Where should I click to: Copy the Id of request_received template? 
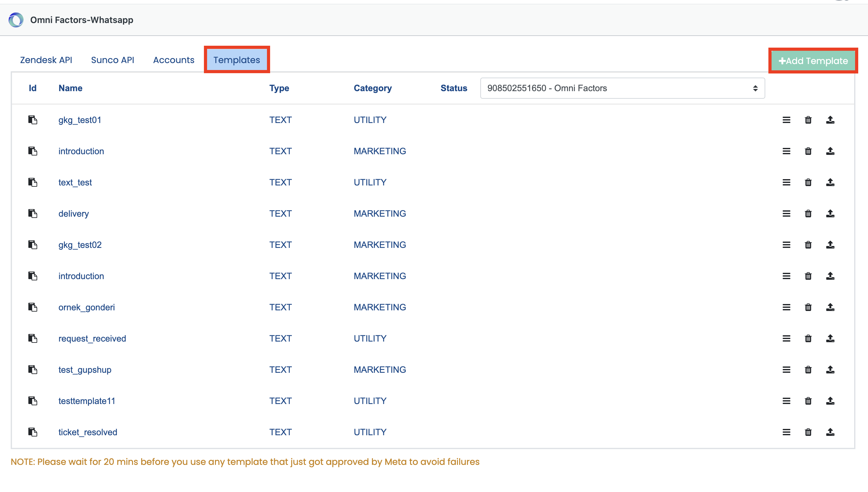(x=33, y=339)
